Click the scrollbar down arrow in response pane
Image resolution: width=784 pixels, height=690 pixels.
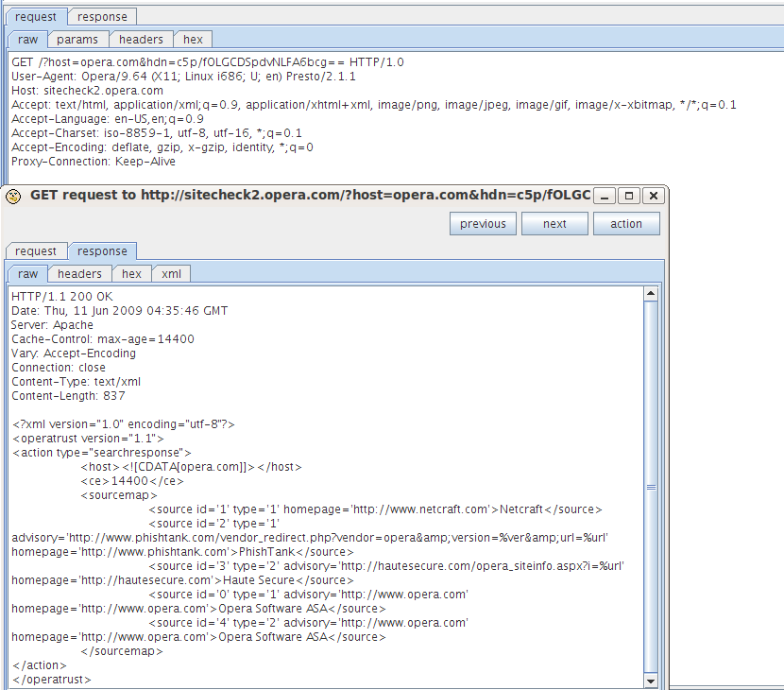(x=651, y=681)
